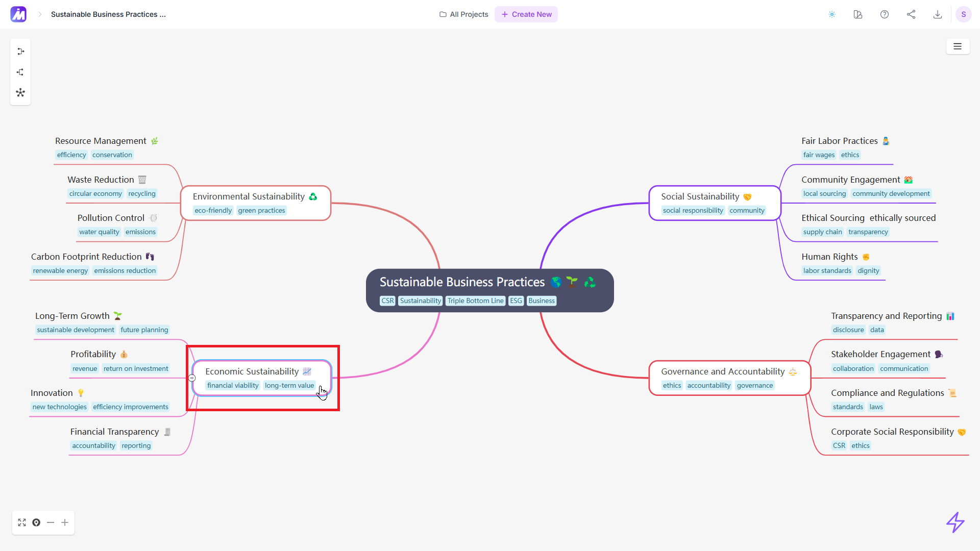The height and width of the screenshot is (551, 980).
Task: Zoom out with the minus button
Action: click(51, 522)
